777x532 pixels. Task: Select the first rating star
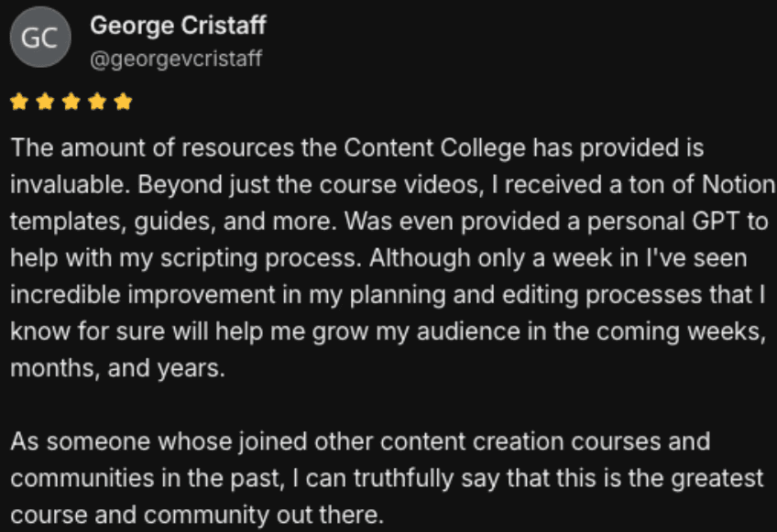[19, 102]
